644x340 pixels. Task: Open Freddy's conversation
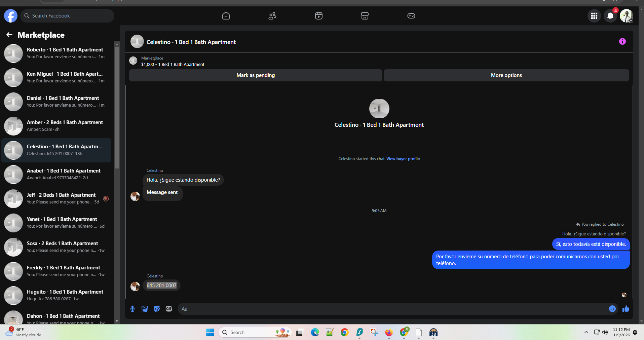(x=56, y=271)
